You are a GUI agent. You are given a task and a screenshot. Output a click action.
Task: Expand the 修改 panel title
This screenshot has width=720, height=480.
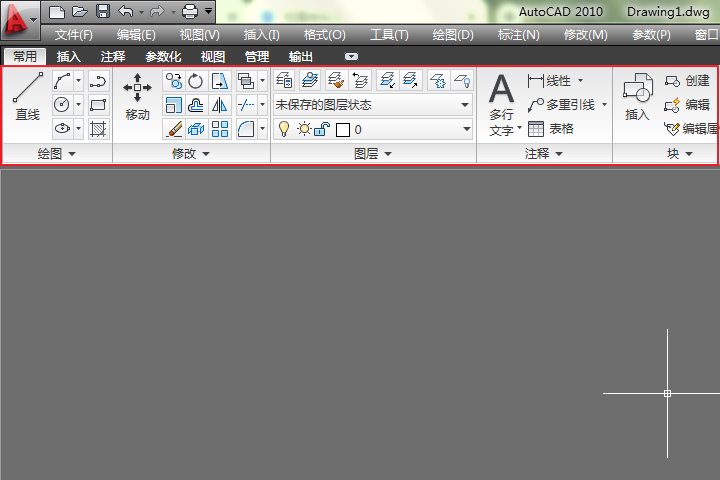pyautogui.click(x=191, y=153)
